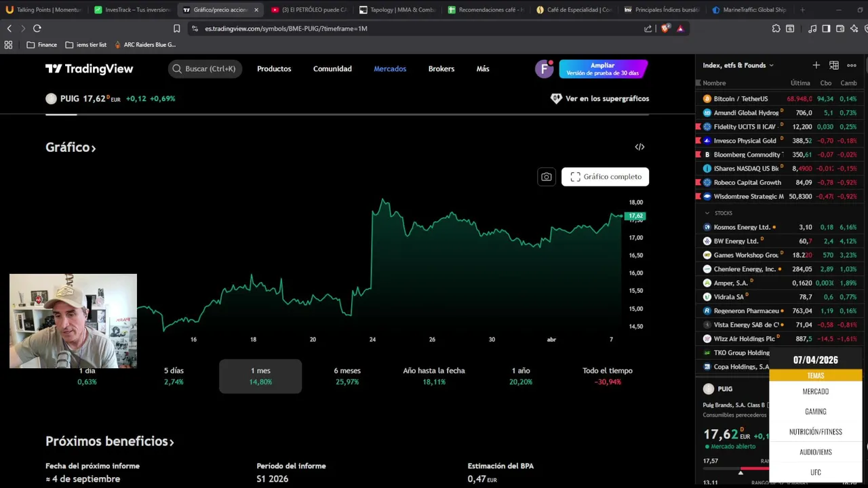
Task: Select Bitcoin / TetherUS watchlist row
Action: [x=779, y=99]
